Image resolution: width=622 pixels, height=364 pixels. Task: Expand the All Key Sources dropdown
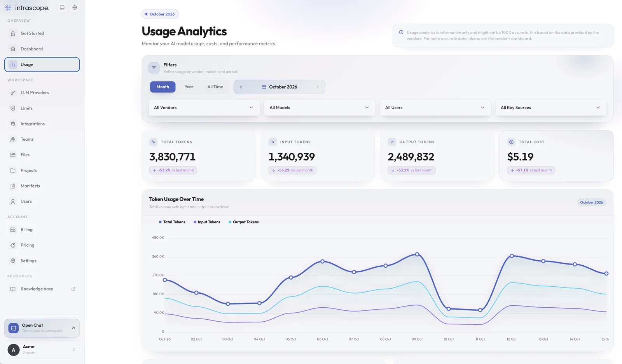click(550, 108)
